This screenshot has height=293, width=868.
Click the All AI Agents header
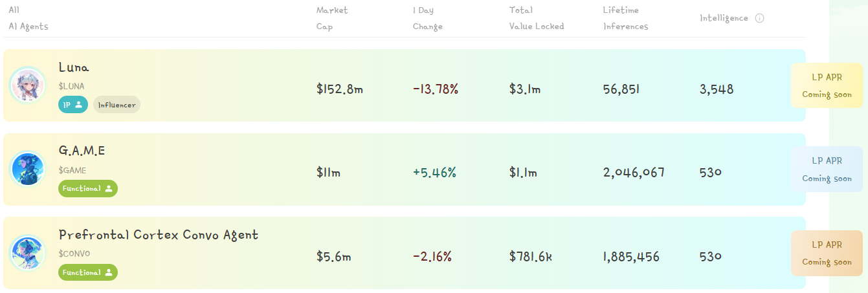click(x=28, y=18)
